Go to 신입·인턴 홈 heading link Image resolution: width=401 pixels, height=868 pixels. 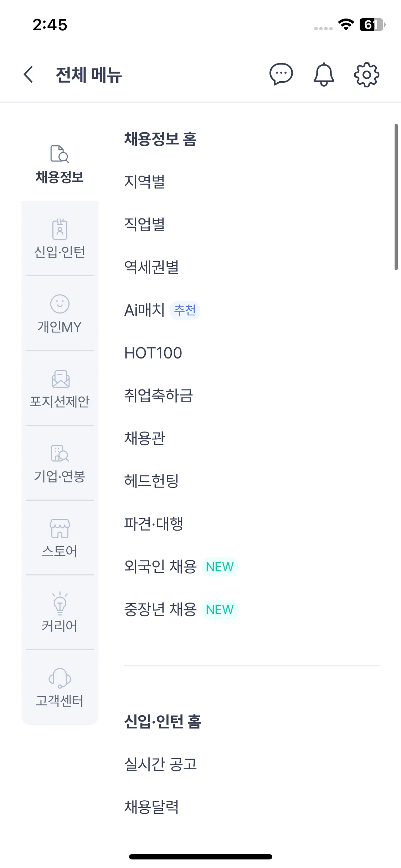tap(163, 722)
